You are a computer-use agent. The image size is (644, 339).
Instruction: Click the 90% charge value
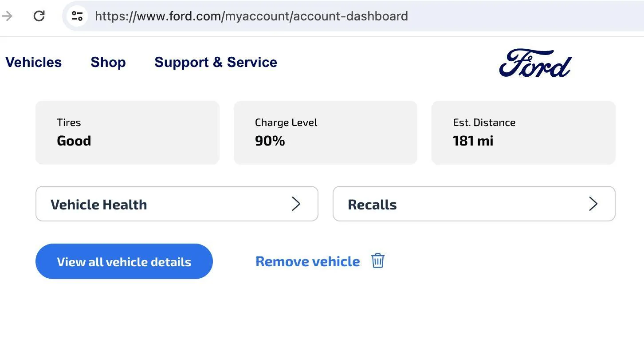click(x=270, y=141)
